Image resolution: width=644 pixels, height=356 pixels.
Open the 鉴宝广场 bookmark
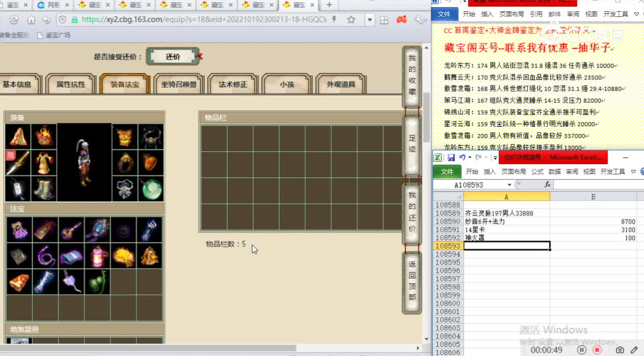[54, 35]
